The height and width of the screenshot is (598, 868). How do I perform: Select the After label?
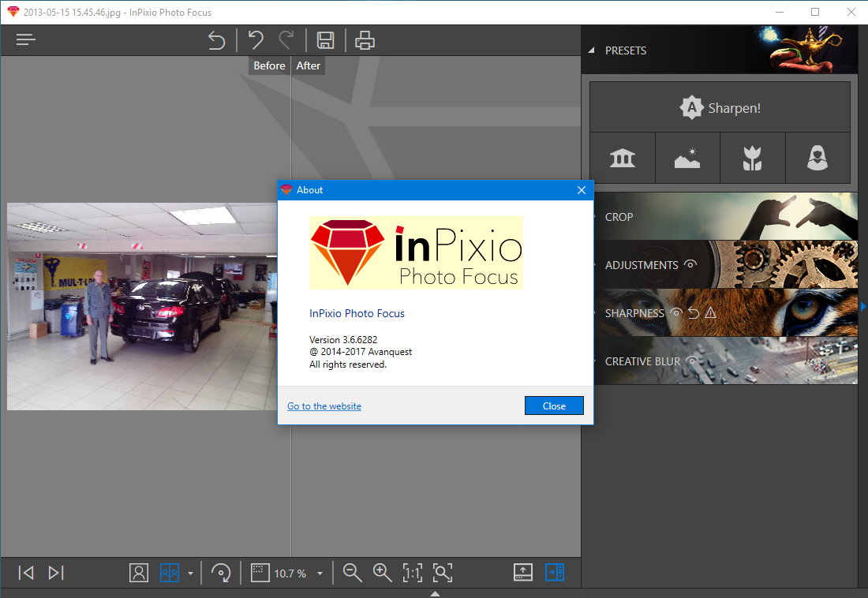point(309,65)
